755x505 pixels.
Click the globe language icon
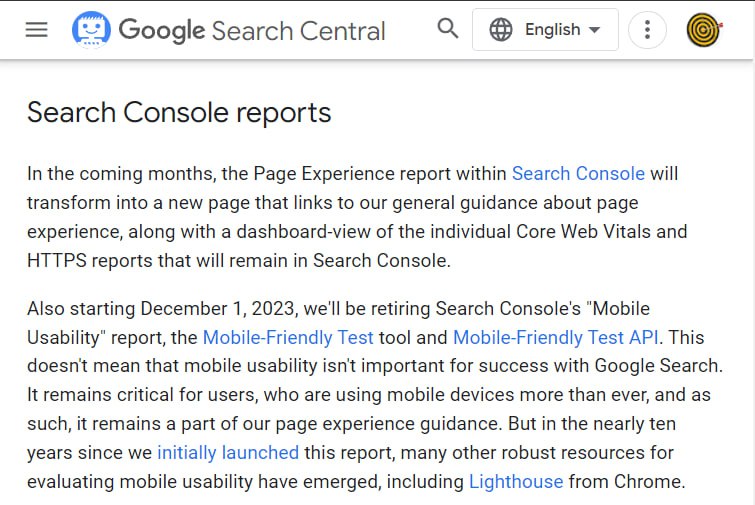click(501, 30)
